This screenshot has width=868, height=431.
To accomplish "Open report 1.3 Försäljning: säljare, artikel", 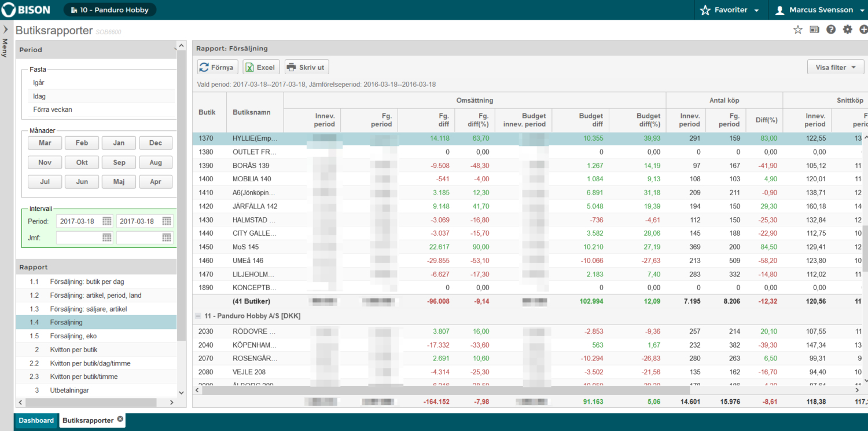I will 96,309.
